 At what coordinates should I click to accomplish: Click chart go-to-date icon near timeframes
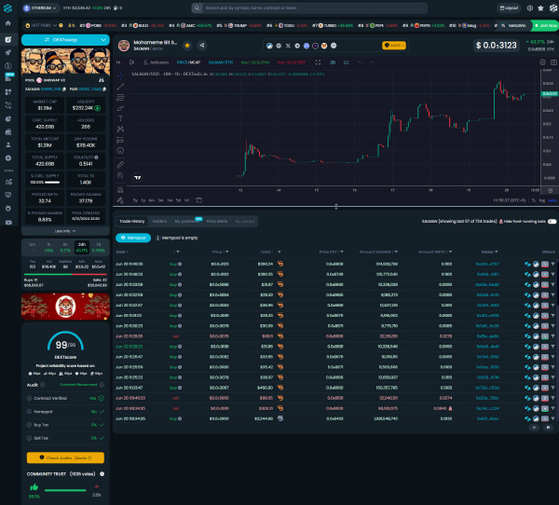coord(199,200)
